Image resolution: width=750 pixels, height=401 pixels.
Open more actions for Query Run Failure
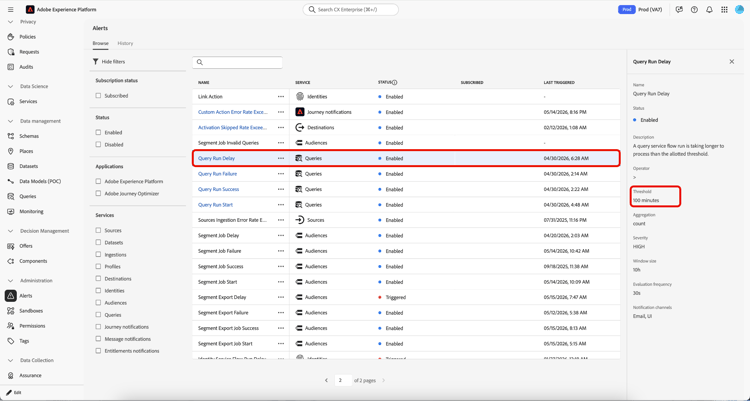(x=281, y=174)
